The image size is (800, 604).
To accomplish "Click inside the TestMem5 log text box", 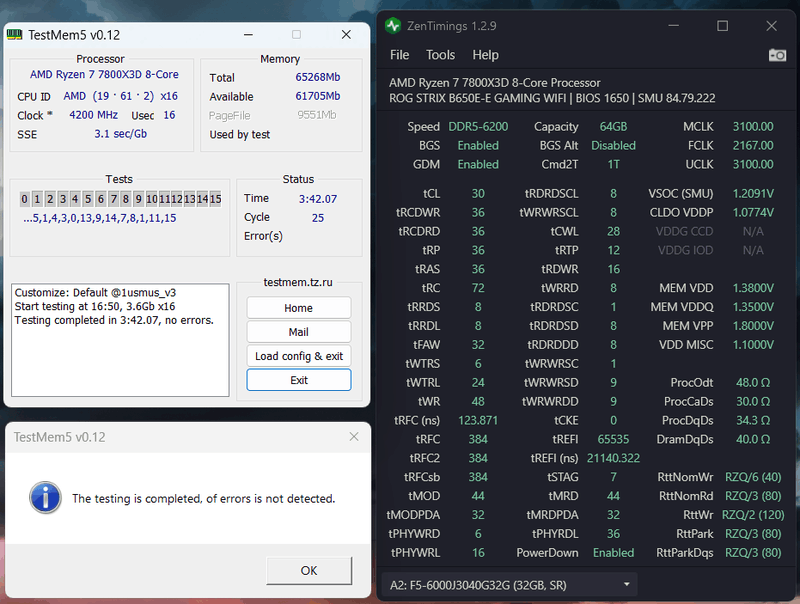I will (x=120, y=340).
